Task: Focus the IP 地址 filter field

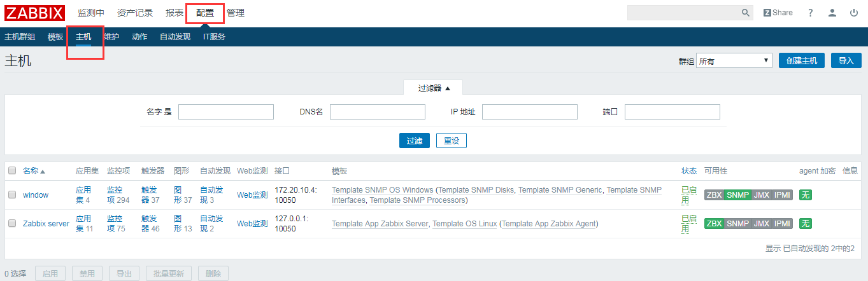Action: click(x=530, y=112)
